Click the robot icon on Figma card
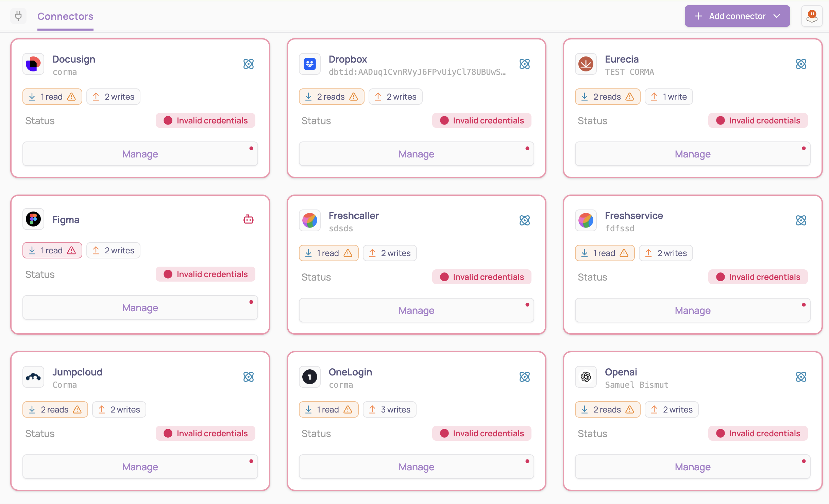829x504 pixels. tap(249, 219)
